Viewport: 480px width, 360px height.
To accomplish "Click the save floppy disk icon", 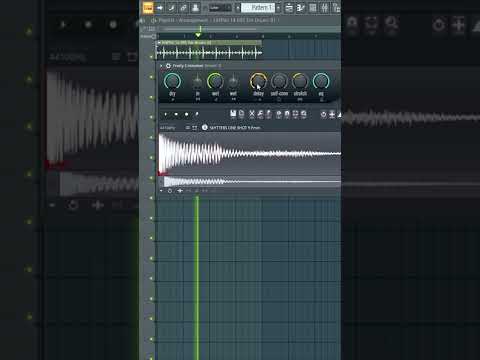I will click(x=233, y=114).
